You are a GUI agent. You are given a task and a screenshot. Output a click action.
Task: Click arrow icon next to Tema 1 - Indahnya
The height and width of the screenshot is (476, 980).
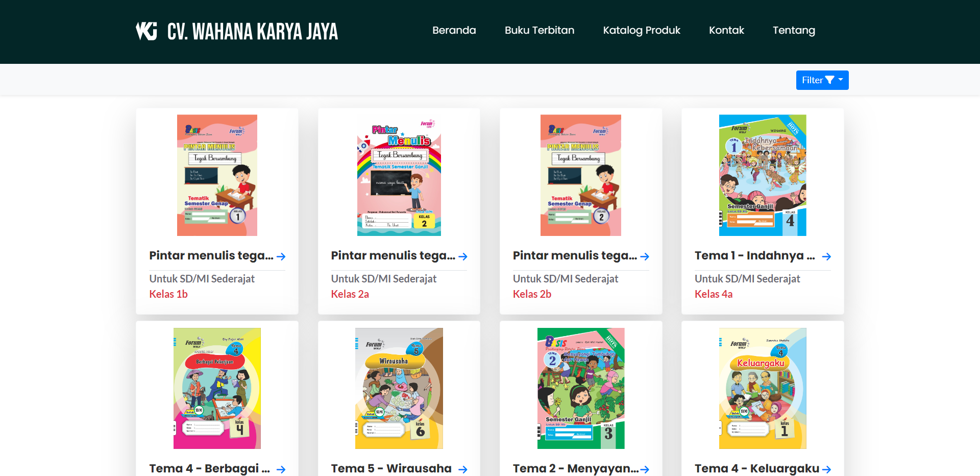tap(826, 256)
